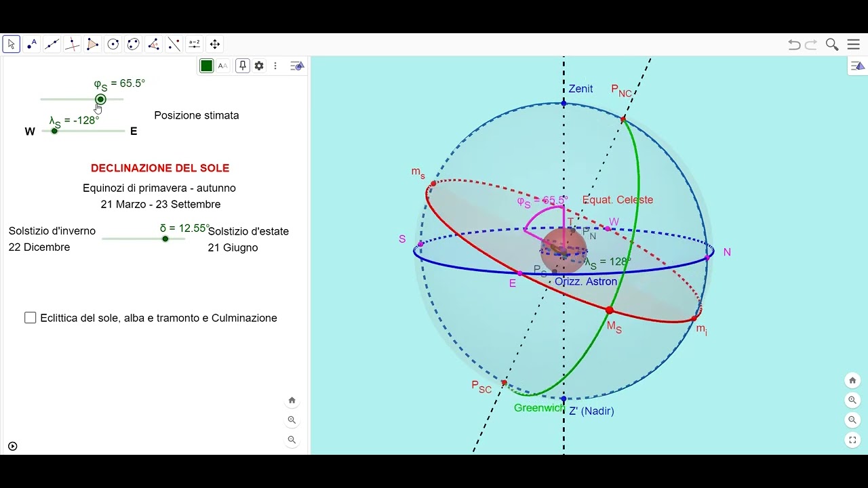Select the Move Graphics View tool
The width and height of the screenshot is (868, 488).
(x=215, y=44)
